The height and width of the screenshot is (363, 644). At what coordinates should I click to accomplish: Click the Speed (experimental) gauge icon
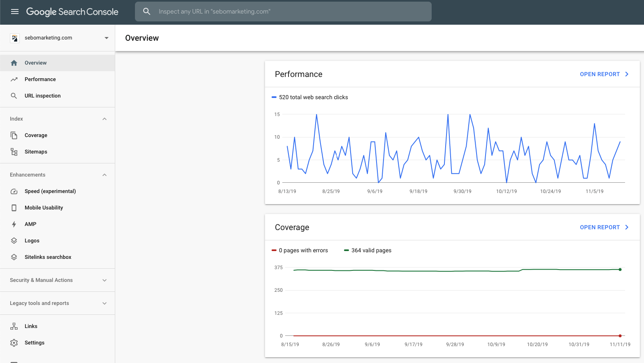14,191
